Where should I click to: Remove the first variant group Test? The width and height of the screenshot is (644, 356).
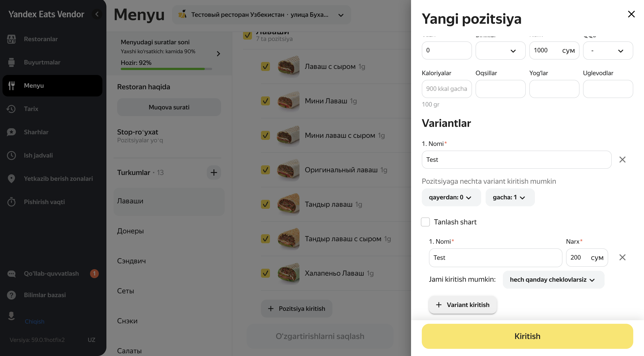pos(622,160)
